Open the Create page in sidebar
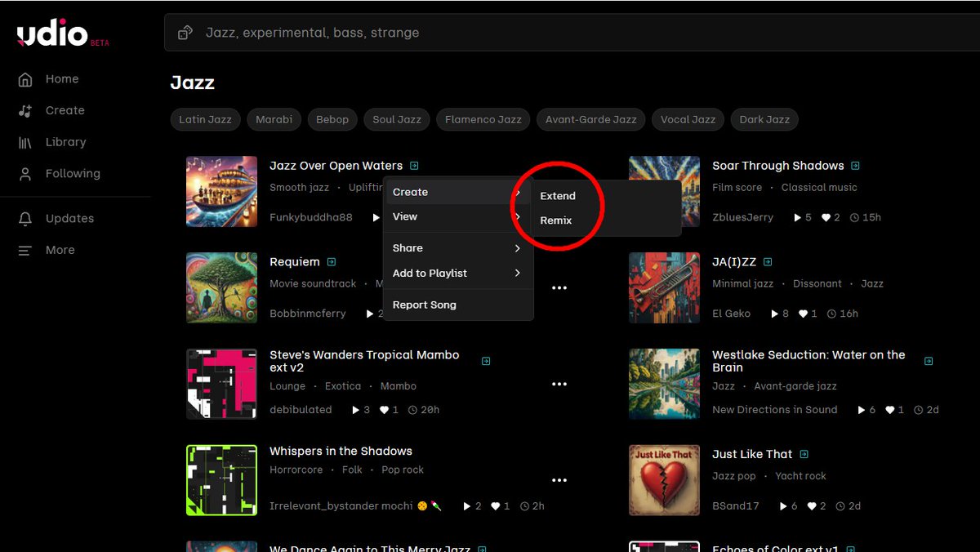980x552 pixels. (x=51, y=110)
